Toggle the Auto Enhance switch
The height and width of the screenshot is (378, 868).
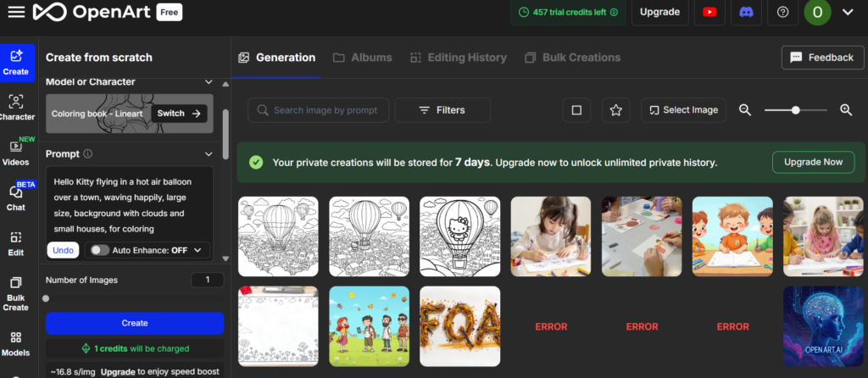click(x=100, y=250)
